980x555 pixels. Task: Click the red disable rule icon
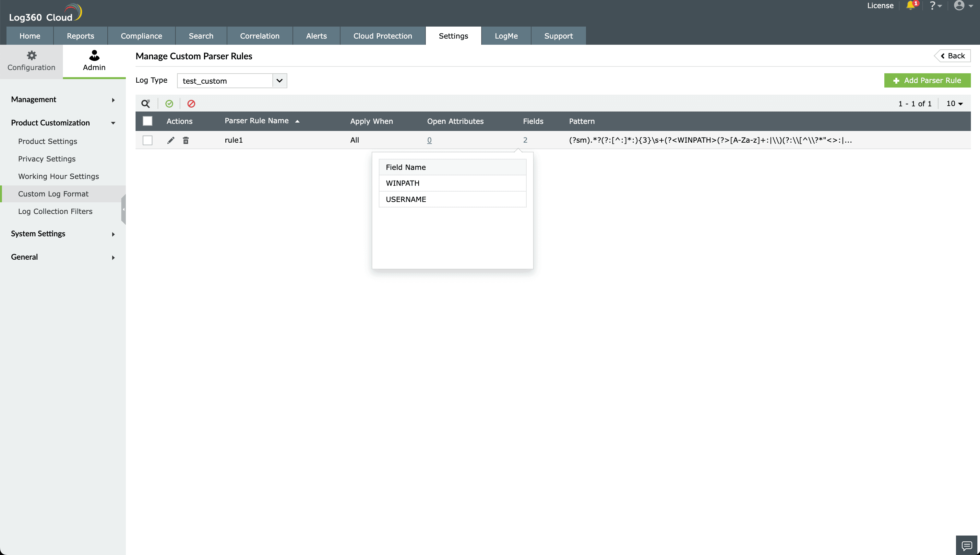click(x=191, y=104)
